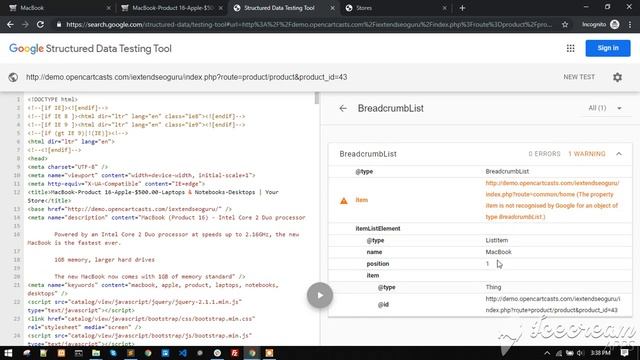
Task: Click the browser address bar
Action: [309, 24]
